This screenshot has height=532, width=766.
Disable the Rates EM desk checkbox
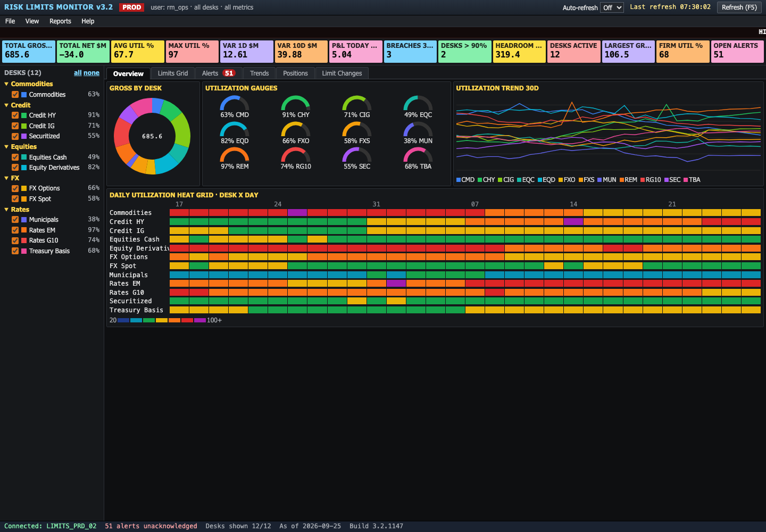point(15,230)
